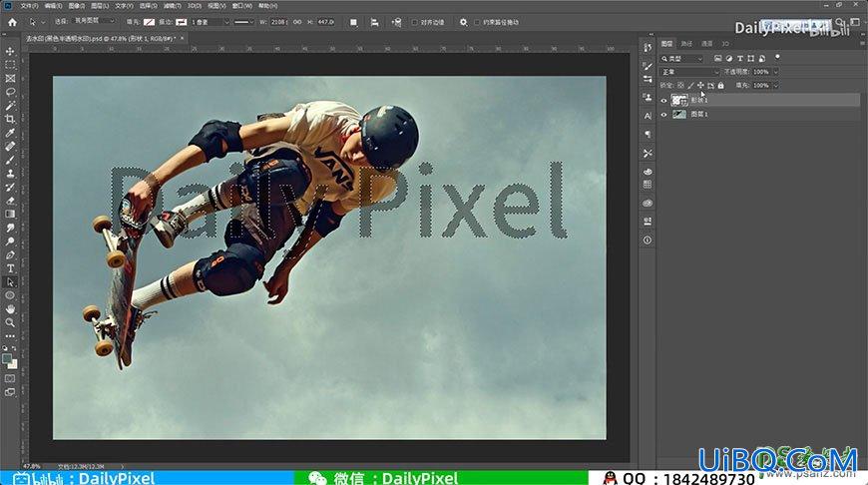Select the Healing Brush tool
868x485 pixels.
tap(10, 146)
